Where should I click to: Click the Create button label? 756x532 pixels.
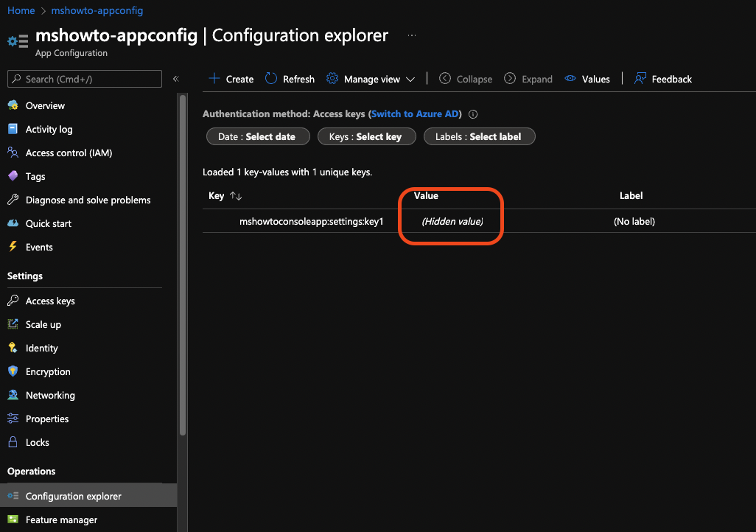[239, 79]
